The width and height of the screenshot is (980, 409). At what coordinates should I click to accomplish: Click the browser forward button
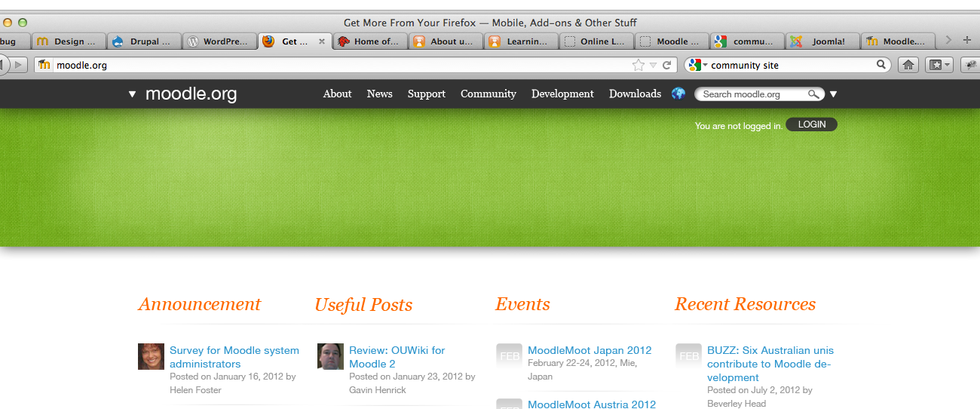[x=19, y=65]
